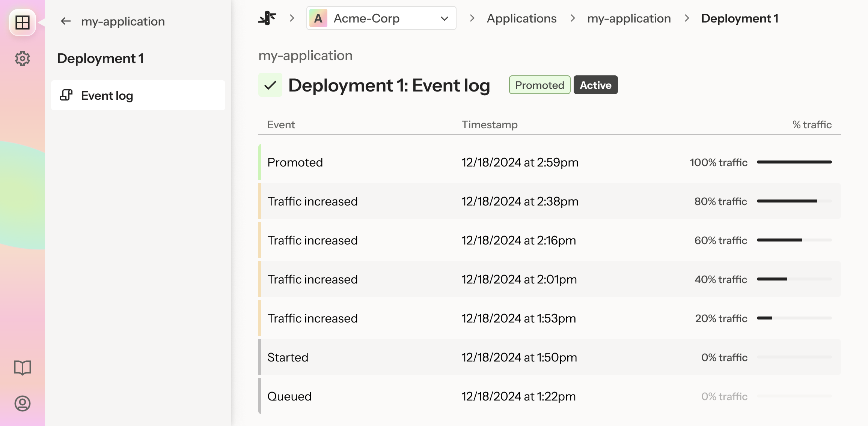Click timestamp 12/18/2024 at 1:22pm
868x426 pixels.
tap(518, 396)
